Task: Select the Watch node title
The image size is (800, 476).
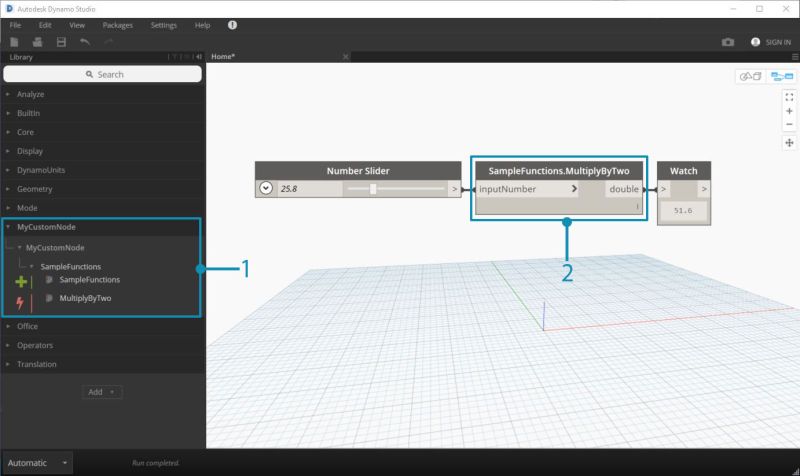Action: coord(684,171)
